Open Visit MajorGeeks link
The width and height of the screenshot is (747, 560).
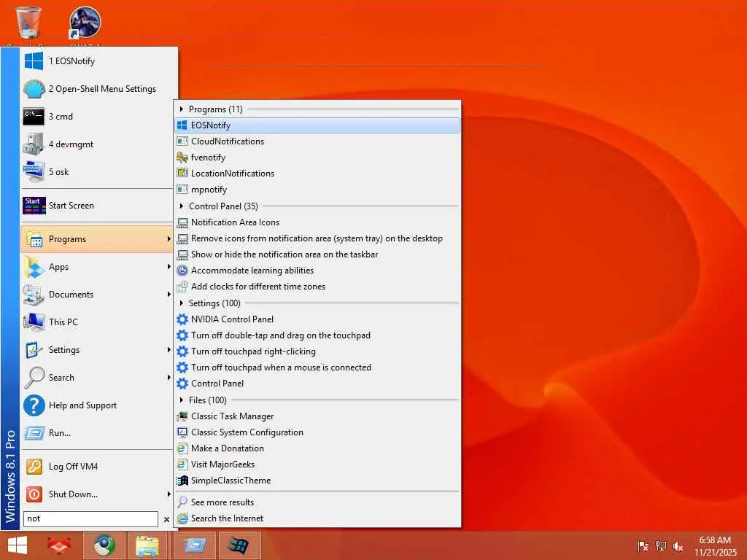pyautogui.click(x=318, y=464)
